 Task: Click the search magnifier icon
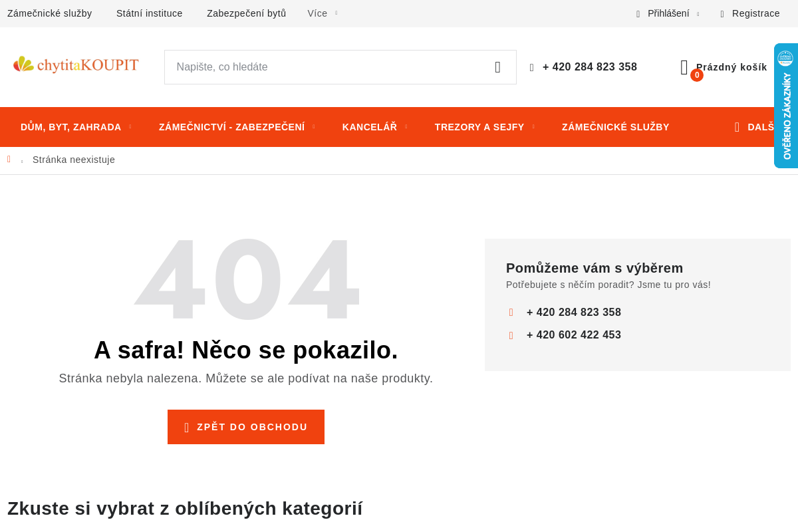coord(497,66)
